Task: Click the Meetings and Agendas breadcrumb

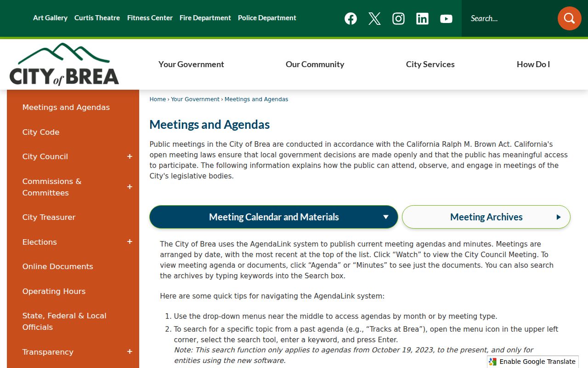Action: [x=256, y=99]
